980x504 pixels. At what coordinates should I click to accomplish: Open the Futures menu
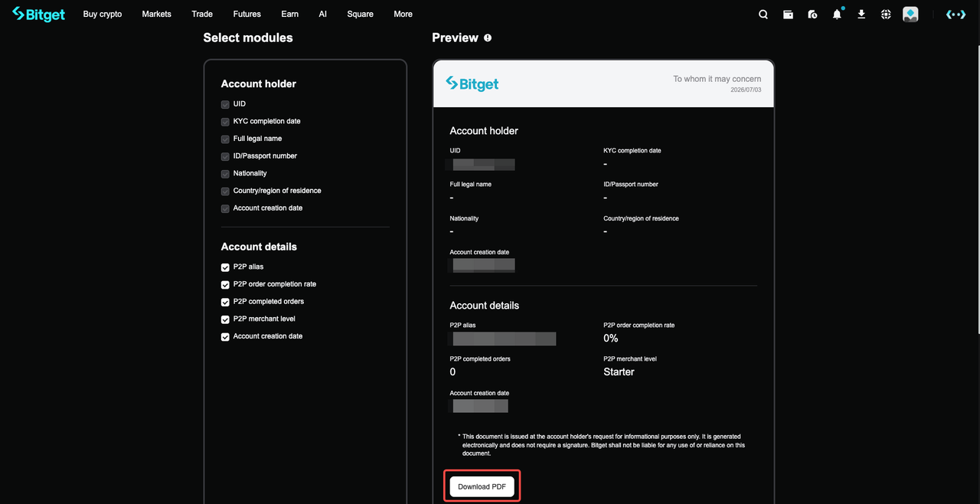click(247, 14)
